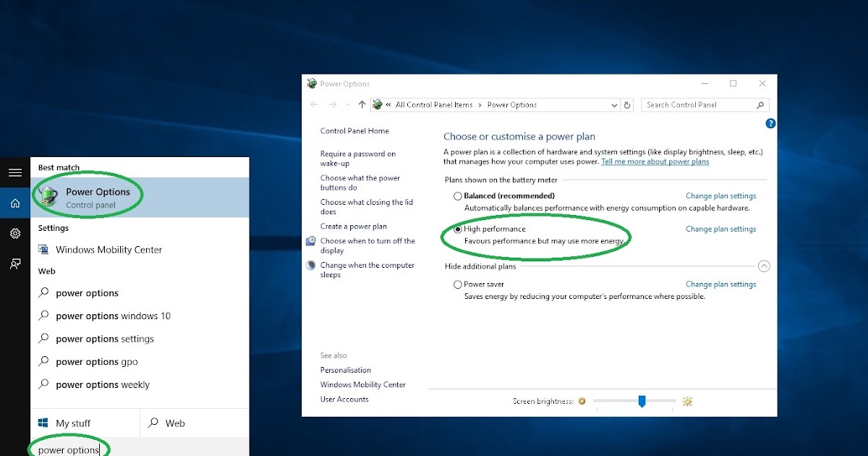Switch to My stuff search tab
The width and height of the screenshot is (868, 456).
[x=85, y=423]
